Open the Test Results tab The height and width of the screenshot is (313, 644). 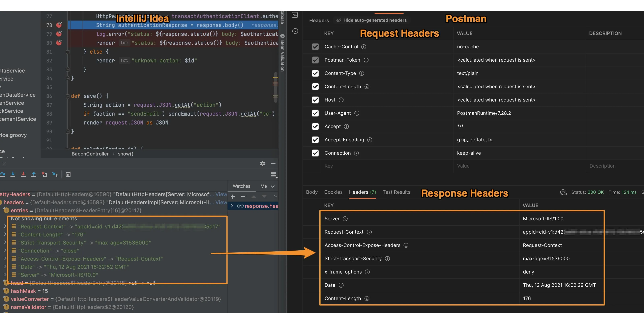[x=396, y=192]
